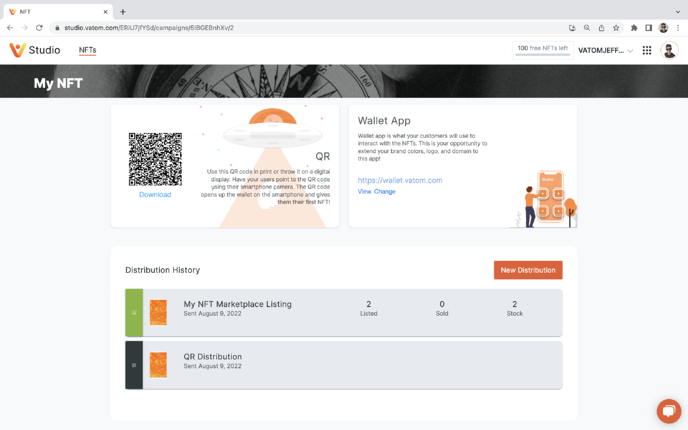Click the share page icon
This screenshot has width=688, height=430.
(x=601, y=28)
